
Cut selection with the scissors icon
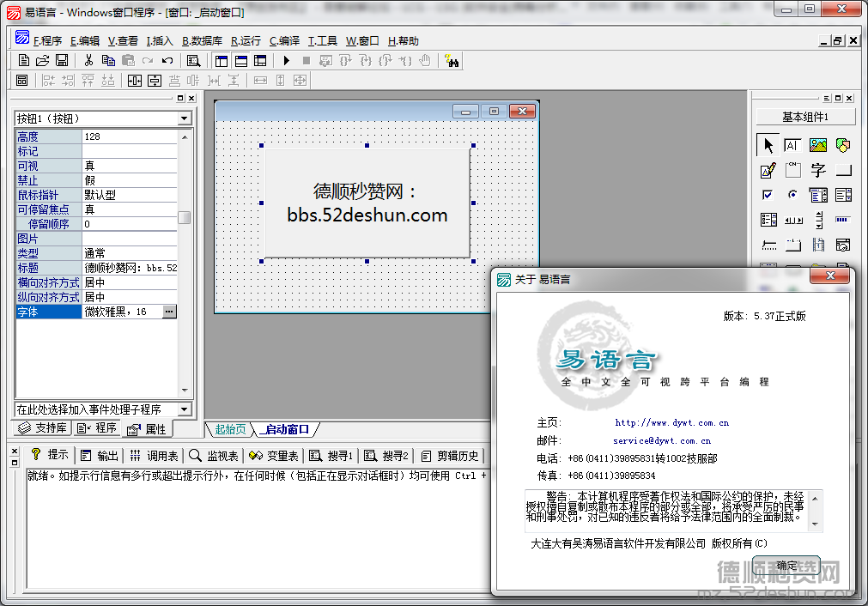point(88,60)
